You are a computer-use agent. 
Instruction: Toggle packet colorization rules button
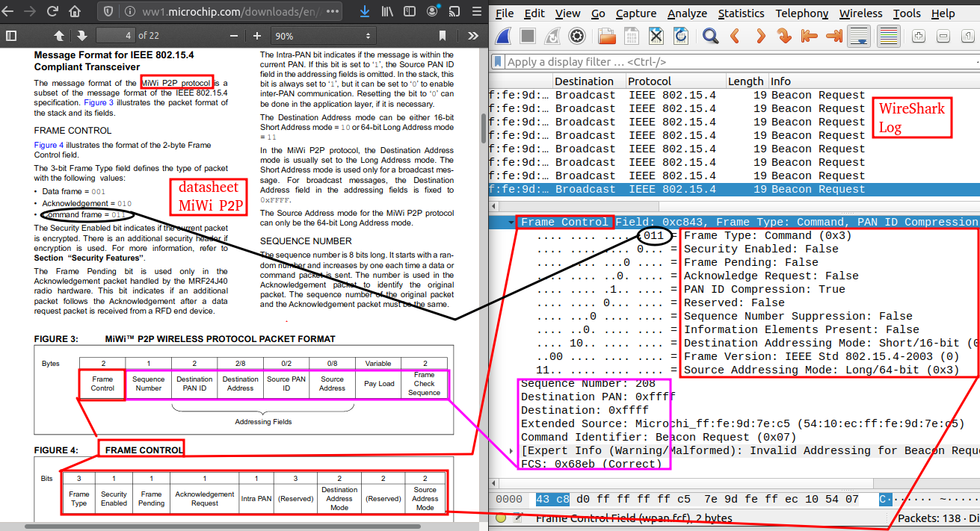[888, 36]
